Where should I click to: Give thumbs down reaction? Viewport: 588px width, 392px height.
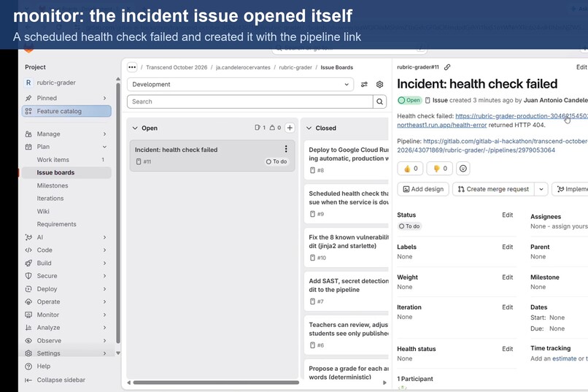coord(440,169)
